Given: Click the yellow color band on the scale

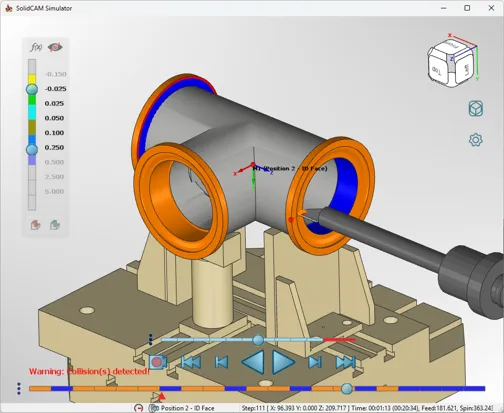Looking at the screenshot, I should [32, 79].
